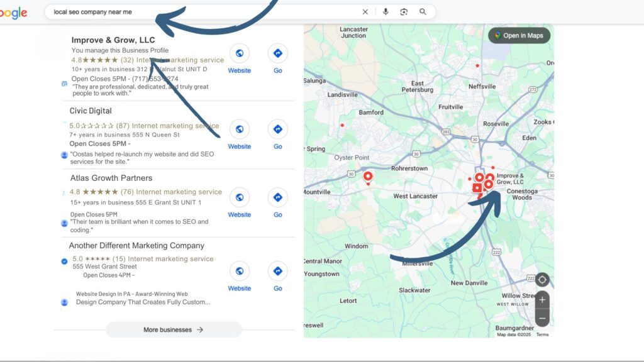The image size is (644, 362).
Task: Zoom out the map with minus button
Action: [x=542, y=318]
